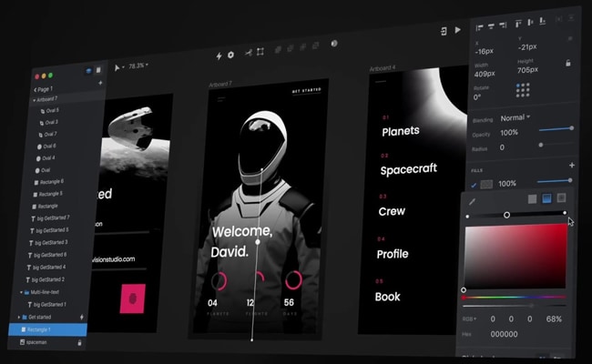Screen dimensions: 592x364
Task: Add a new fill with plus icon
Action: [x=572, y=166]
